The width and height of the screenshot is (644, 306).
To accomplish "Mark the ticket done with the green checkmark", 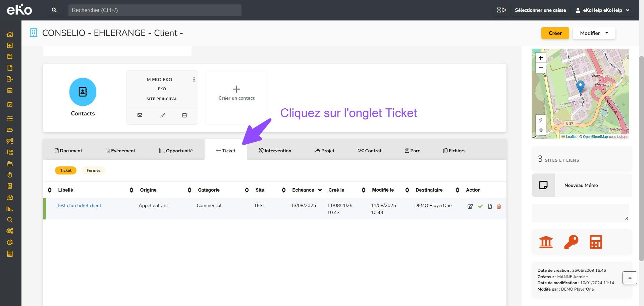I will tap(480, 206).
